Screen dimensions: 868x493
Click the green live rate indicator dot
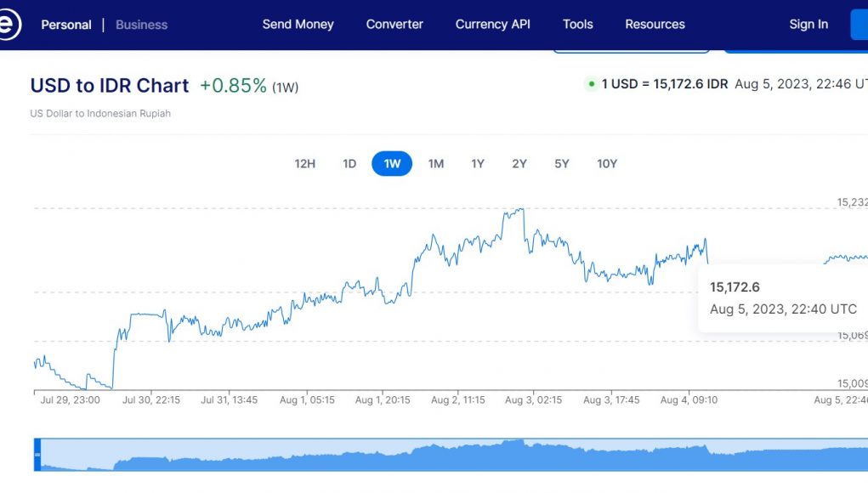pyautogui.click(x=591, y=84)
